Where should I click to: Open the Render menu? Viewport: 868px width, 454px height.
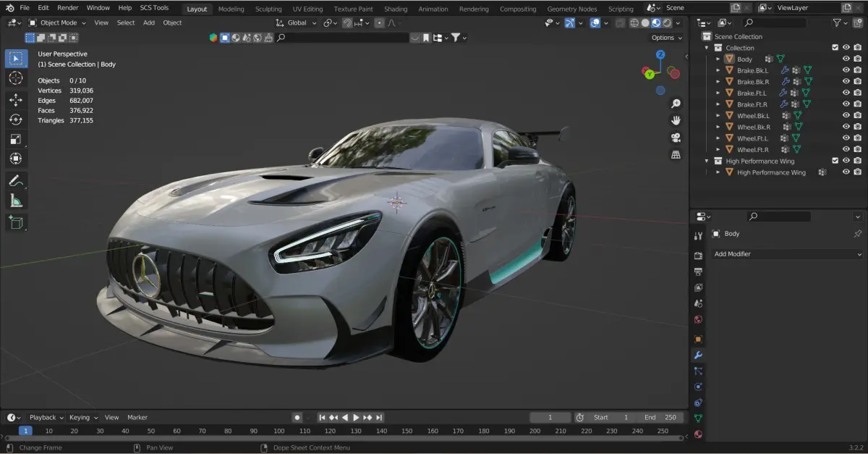point(68,8)
